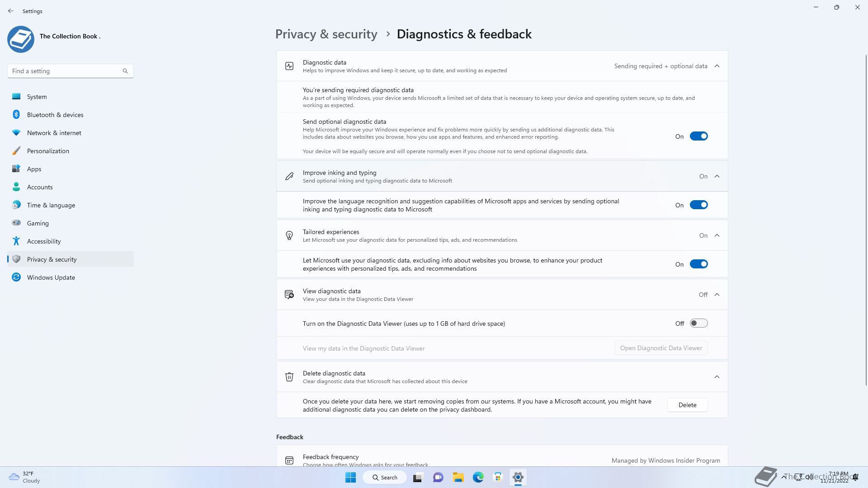The image size is (868, 488).
Task: Click the System monitor icon
Action: [16, 96]
